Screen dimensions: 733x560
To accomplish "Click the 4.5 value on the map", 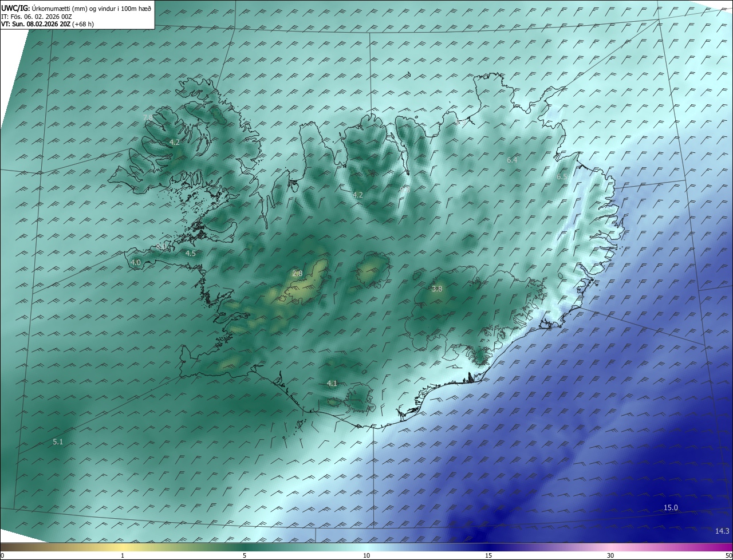I will tap(191, 253).
